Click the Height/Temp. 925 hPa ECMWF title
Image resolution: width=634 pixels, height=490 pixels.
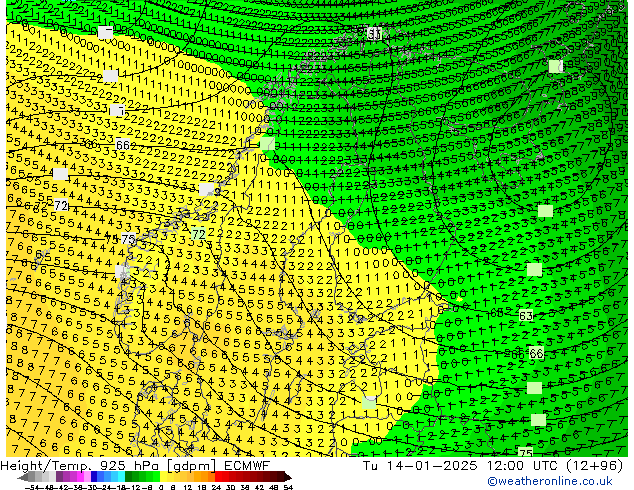pyautogui.click(x=135, y=466)
